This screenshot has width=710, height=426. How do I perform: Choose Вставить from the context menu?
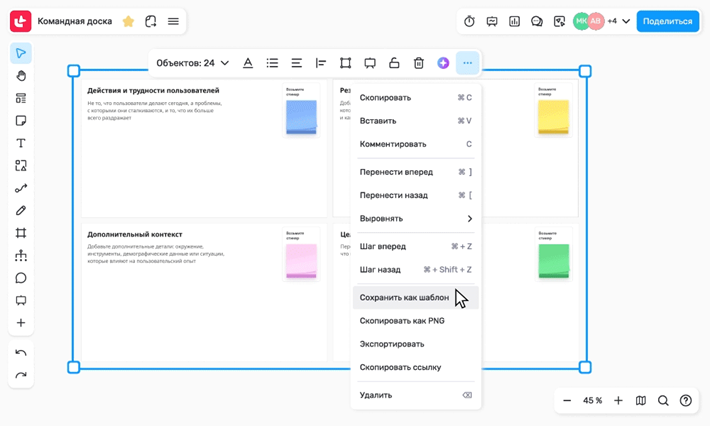pyautogui.click(x=416, y=121)
